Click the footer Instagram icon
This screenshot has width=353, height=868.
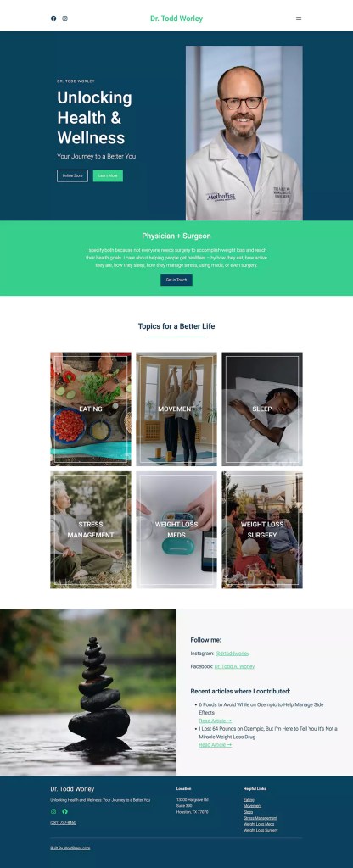pyautogui.click(x=53, y=811)
